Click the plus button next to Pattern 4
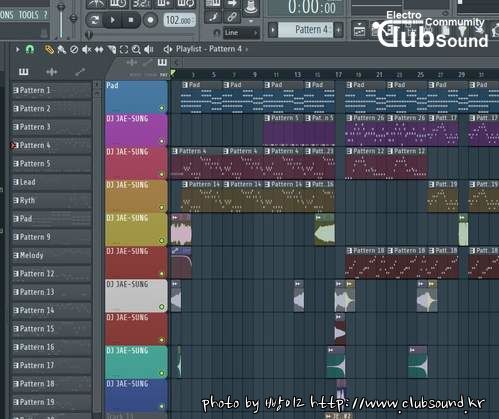The width and height of the screenshot is (499, 419). click(338, 30)
